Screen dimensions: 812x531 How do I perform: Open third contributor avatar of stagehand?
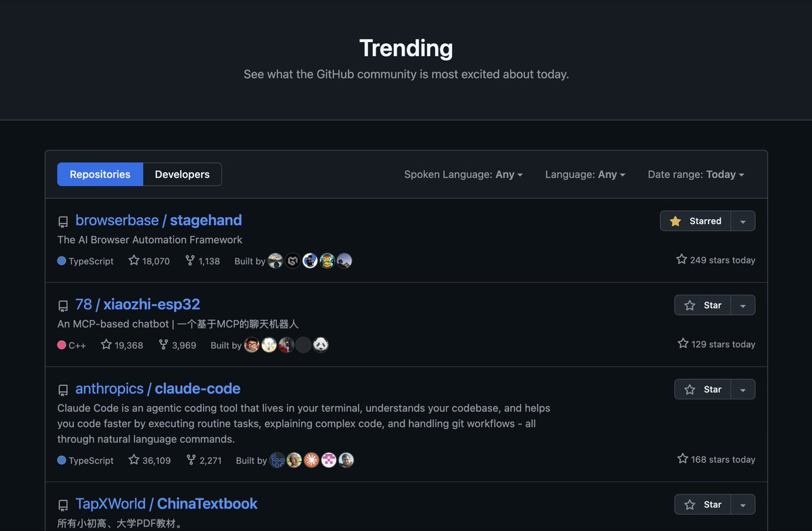click(310, 260)
